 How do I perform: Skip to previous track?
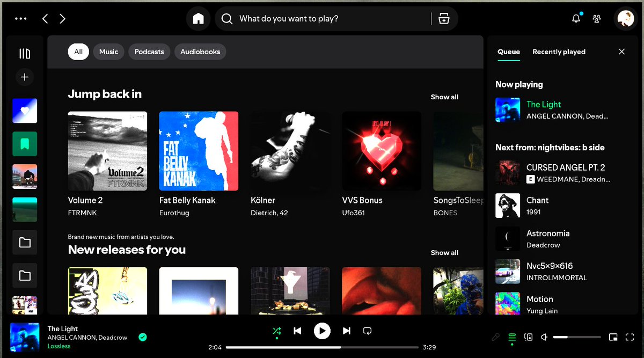click(x=297, y=331)
